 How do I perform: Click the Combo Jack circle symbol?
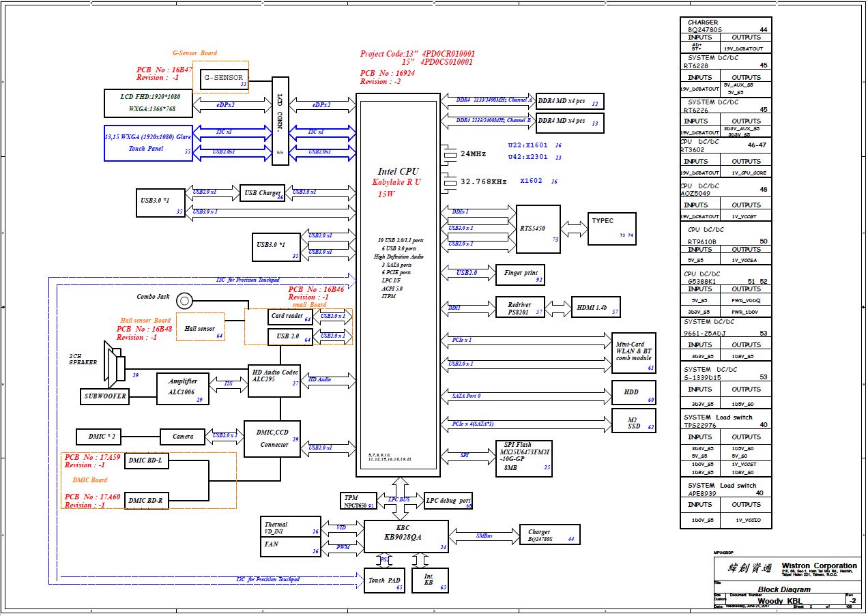click(184, 301)
